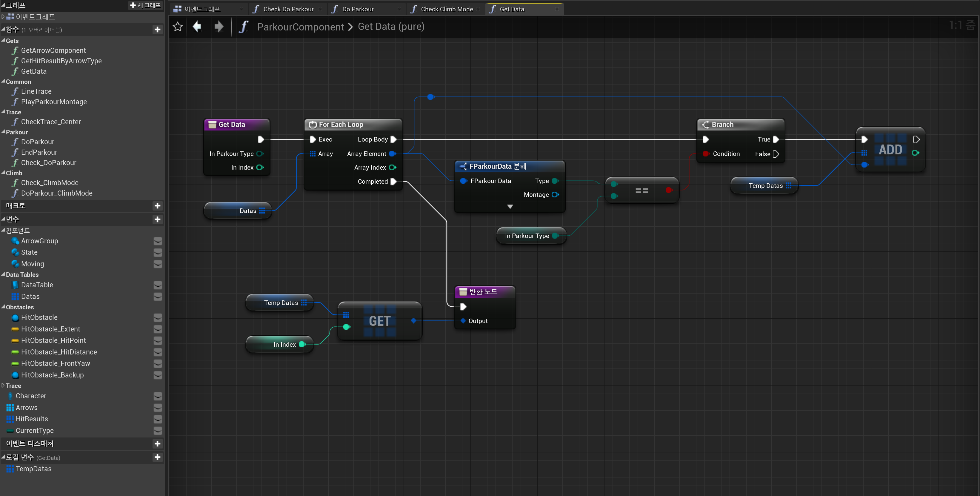
Task: Click Temp Datas node near ADD
Action: tap(764, 185)
